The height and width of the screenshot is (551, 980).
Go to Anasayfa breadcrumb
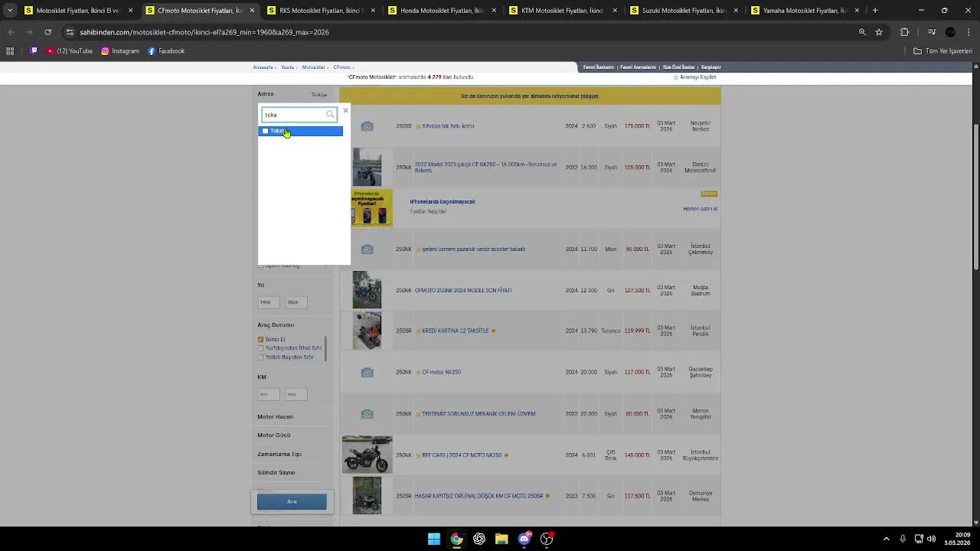pos(263,67)
